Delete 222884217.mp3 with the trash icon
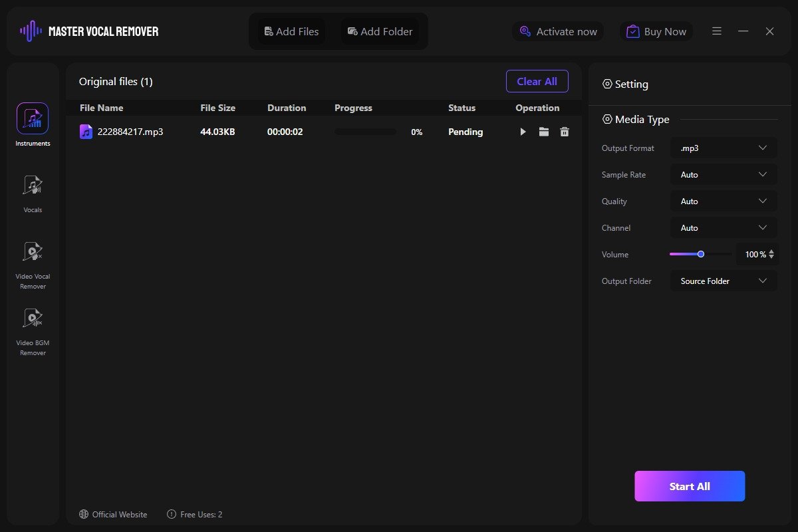 pyautogui.click(x=565, y=132)
